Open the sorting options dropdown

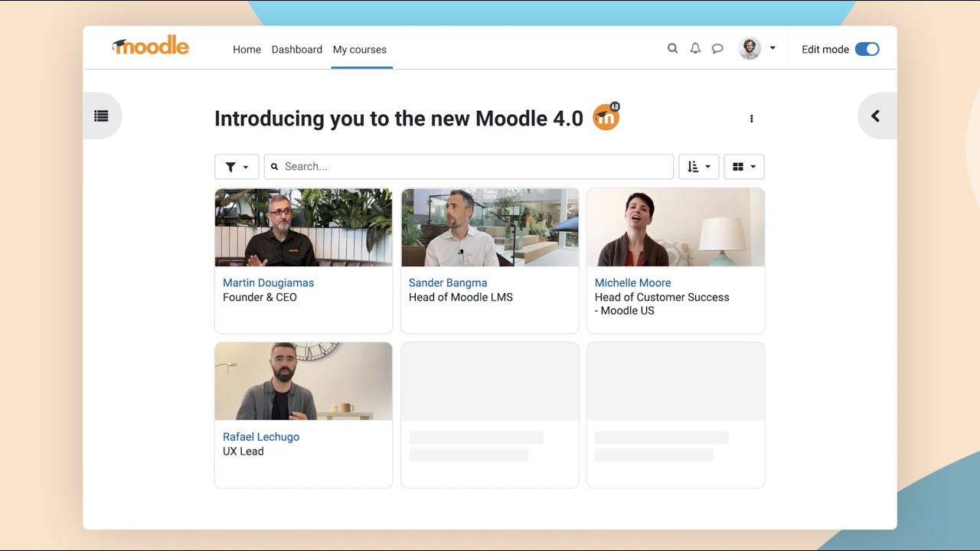(698, 166)
